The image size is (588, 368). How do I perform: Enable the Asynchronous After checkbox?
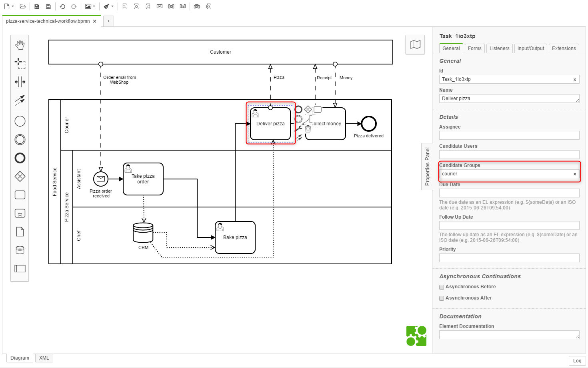pos(442,298)
